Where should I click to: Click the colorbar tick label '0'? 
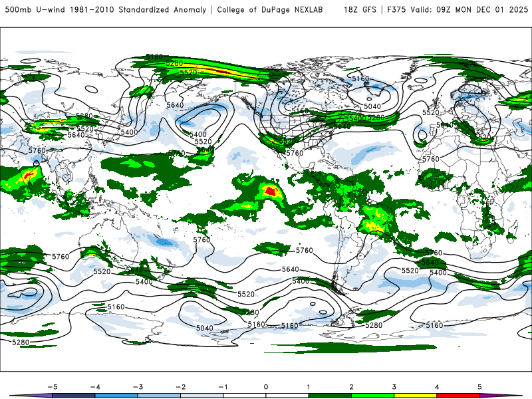tap(265, 387)
